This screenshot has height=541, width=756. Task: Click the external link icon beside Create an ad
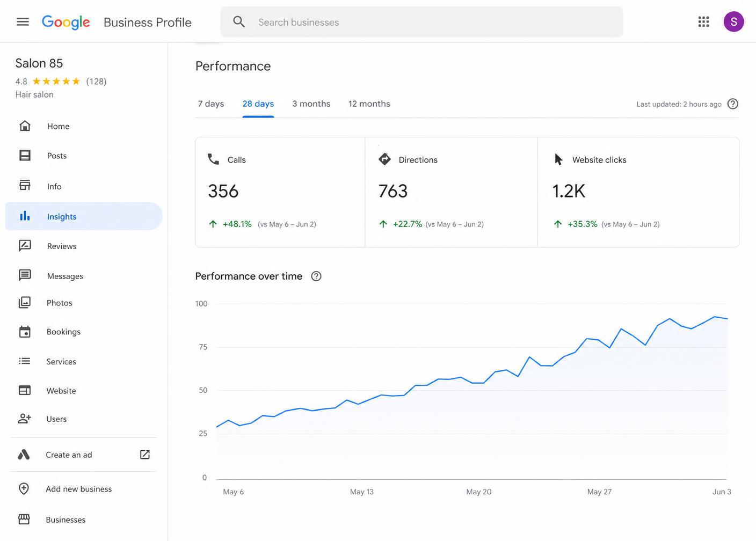click(145, 455)
